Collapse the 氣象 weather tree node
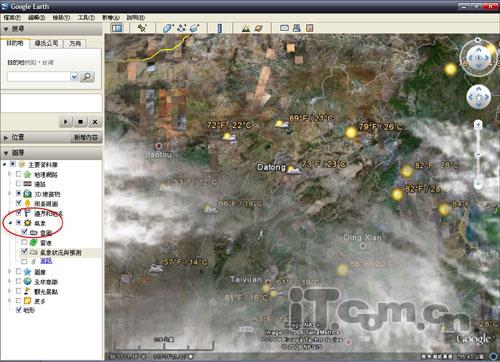 (x=10, y=223)
